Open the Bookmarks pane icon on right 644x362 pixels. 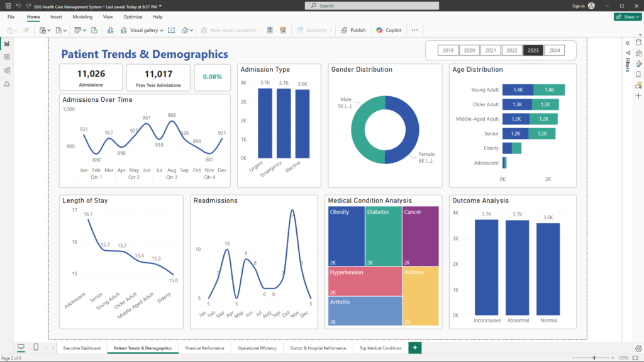pyautogui.click(x=638, y=74)
